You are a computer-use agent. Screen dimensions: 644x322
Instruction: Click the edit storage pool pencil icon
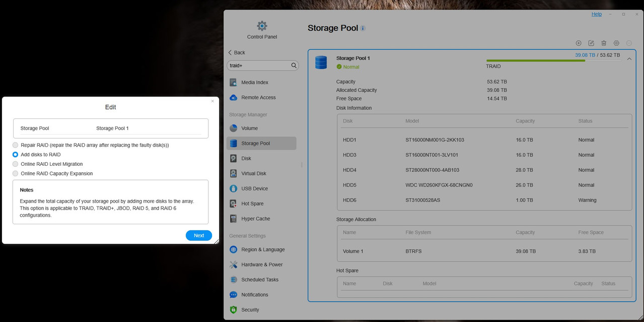(591, 43)
